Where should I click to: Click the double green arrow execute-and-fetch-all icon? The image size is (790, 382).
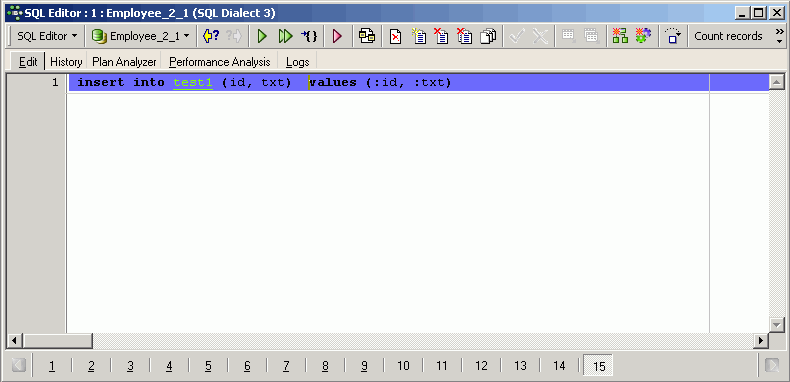tap(285, 36)
